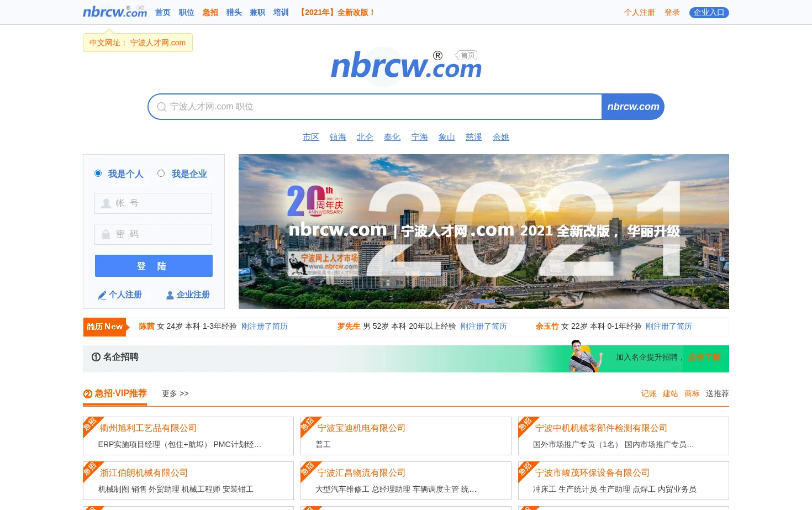The image size is (812, 510).
Task: Click 企业注册 link below login
Action: (193, 295)
